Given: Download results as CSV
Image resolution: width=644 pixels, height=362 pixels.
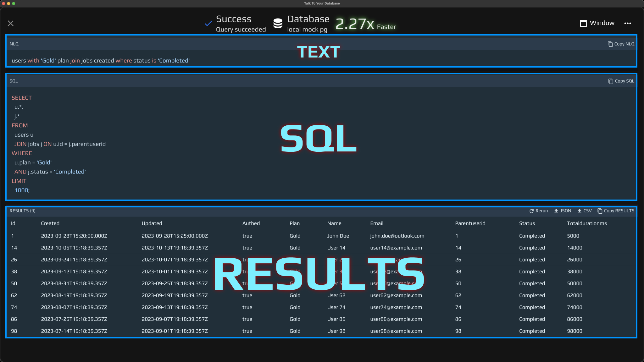Looking at the screenshot, I should (585, 211).
